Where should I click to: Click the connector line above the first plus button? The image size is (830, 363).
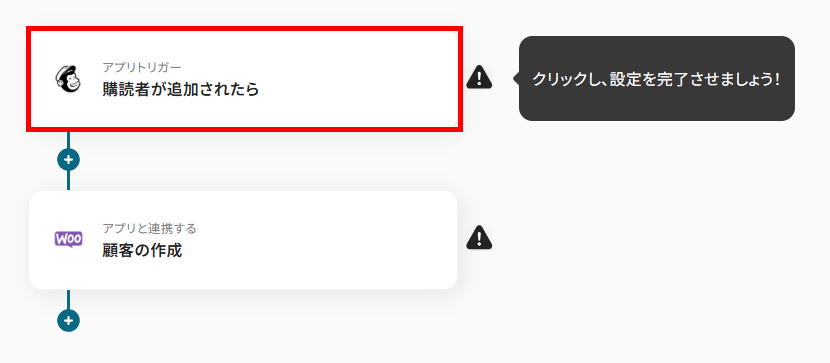[68, 140]
